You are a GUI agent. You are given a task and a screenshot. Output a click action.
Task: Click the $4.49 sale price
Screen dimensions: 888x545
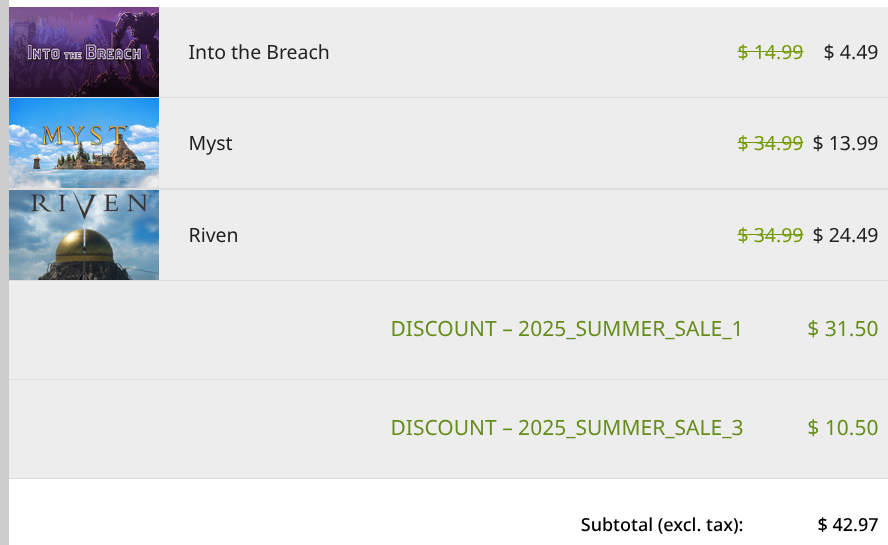851,52
